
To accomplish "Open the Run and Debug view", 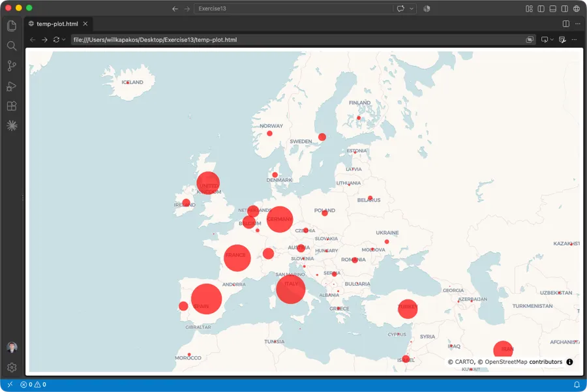I will click(12, 86).
